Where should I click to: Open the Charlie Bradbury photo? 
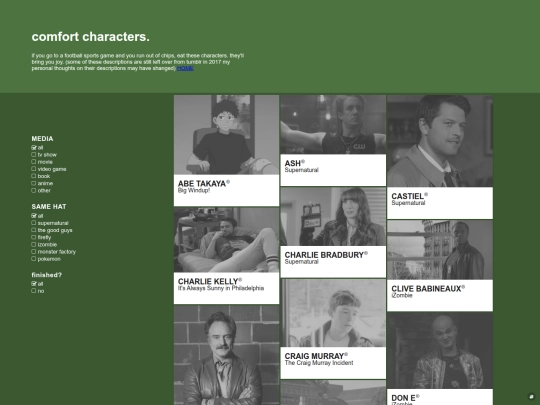pos(333,216)
